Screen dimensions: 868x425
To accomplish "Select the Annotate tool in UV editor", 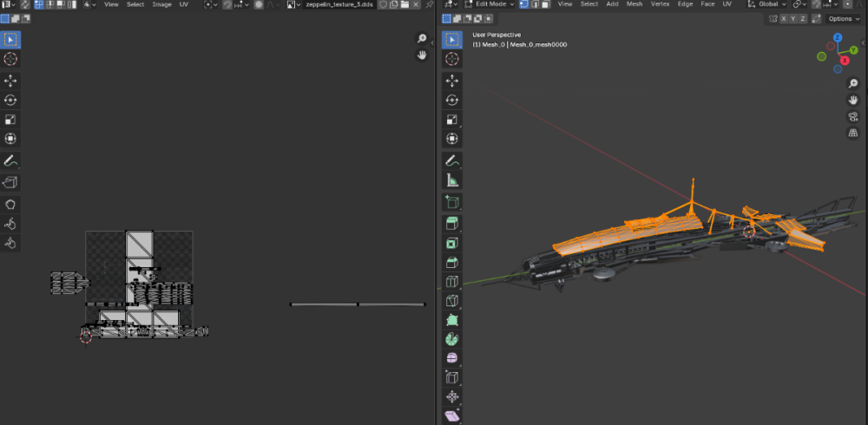I will pyautogui.click(x=10, y=161).
